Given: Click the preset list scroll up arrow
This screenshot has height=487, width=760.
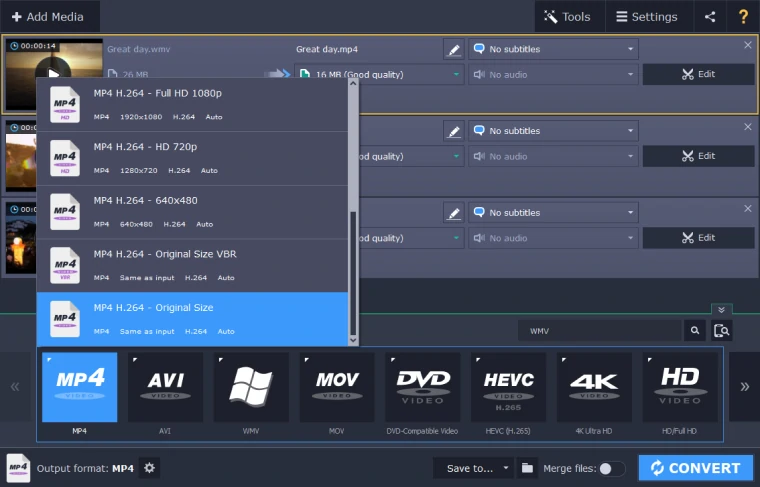Looking at the screenshot, I should 353,83.
